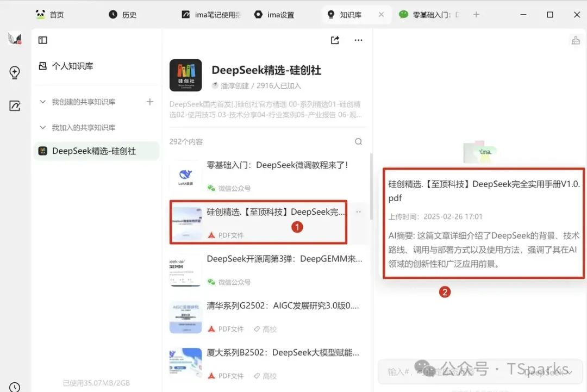Open the notes edit sidebar icon
587x392 pixels.
15,106
